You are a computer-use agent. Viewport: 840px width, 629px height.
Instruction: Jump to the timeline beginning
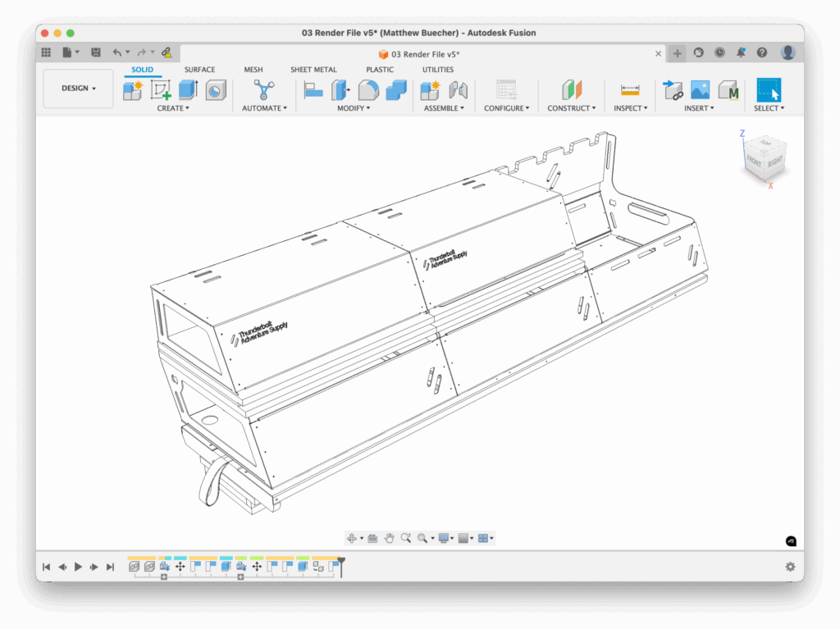tap(47, 567)
